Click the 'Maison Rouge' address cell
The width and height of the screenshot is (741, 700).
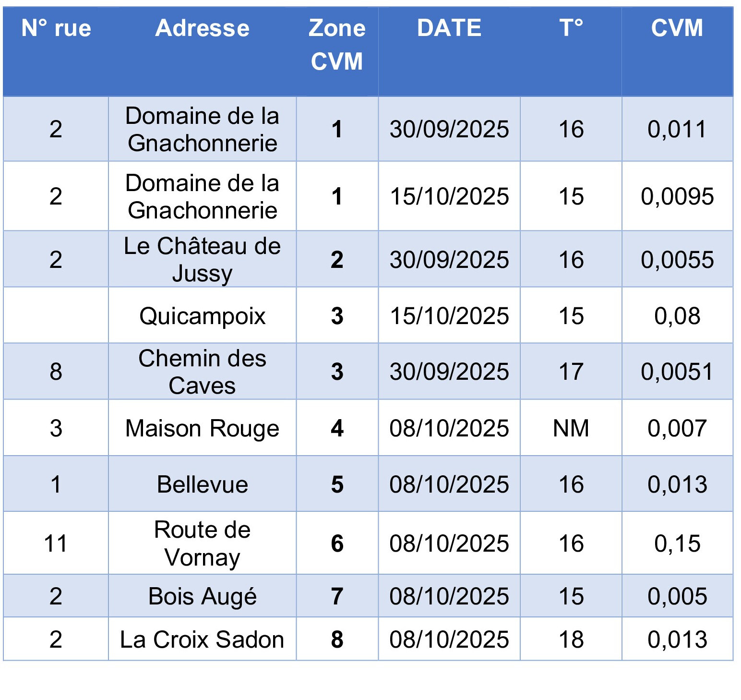(202, 428)
